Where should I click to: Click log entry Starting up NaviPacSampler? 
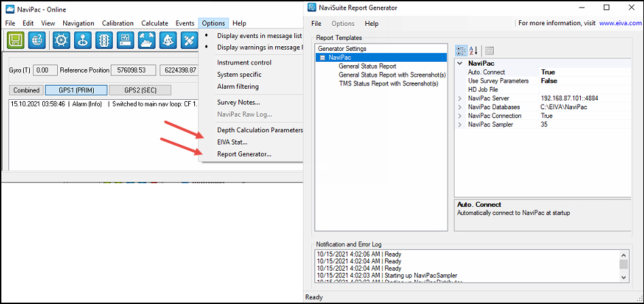[x=387, y=275]
